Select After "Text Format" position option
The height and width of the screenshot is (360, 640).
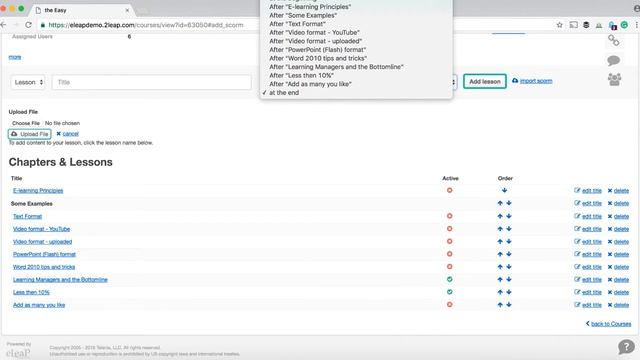[x=297, y=24]
